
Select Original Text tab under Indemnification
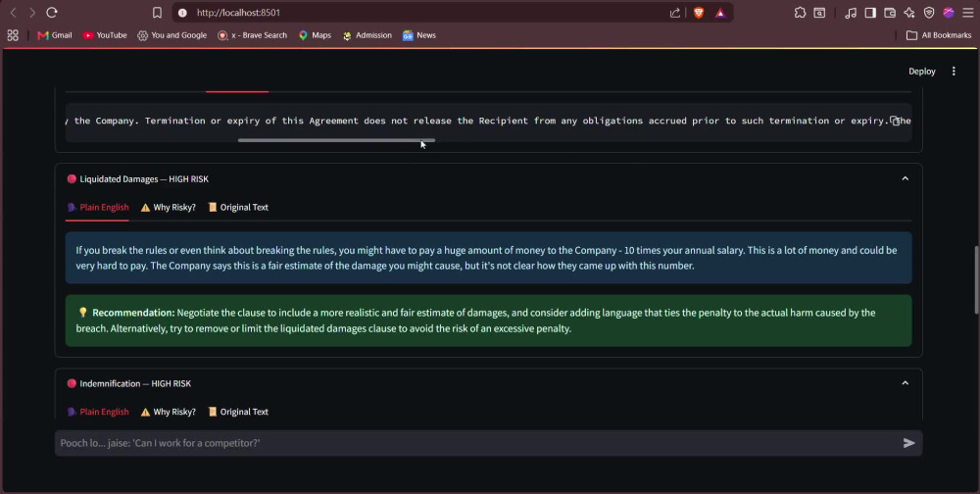point(237,412)
